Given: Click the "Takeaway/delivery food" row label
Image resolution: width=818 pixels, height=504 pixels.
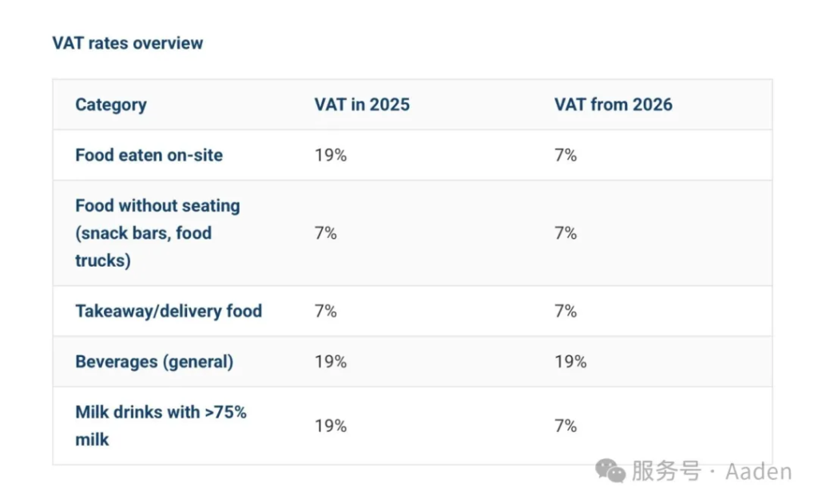Looking at the screenshot, I should pyautogui.click(x=169, y=311).
